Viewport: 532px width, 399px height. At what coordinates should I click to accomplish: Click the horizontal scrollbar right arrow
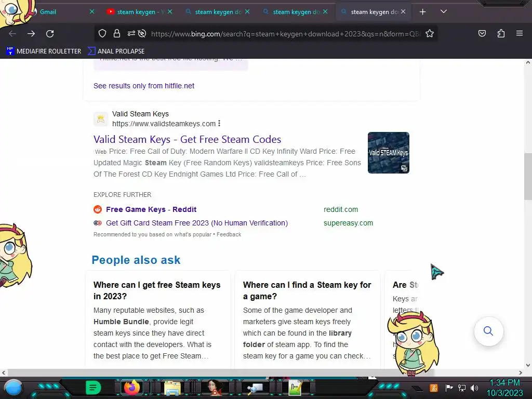coord(521,373)
